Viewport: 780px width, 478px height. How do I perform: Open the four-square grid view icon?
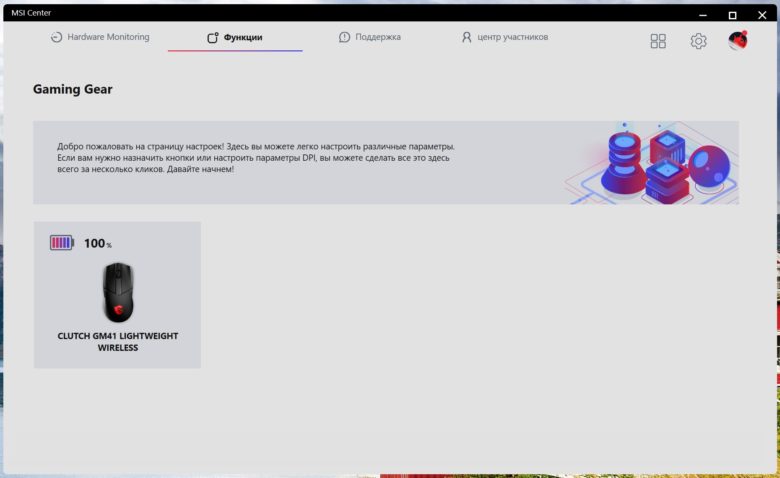(x=658, y=41)
